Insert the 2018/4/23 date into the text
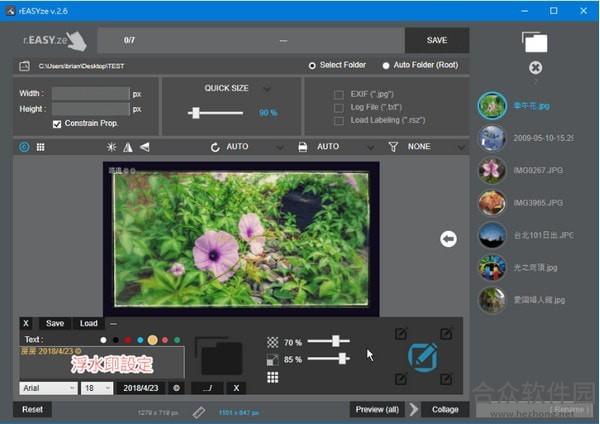Viewport: 600px width, 424px height. pos(141,388)
